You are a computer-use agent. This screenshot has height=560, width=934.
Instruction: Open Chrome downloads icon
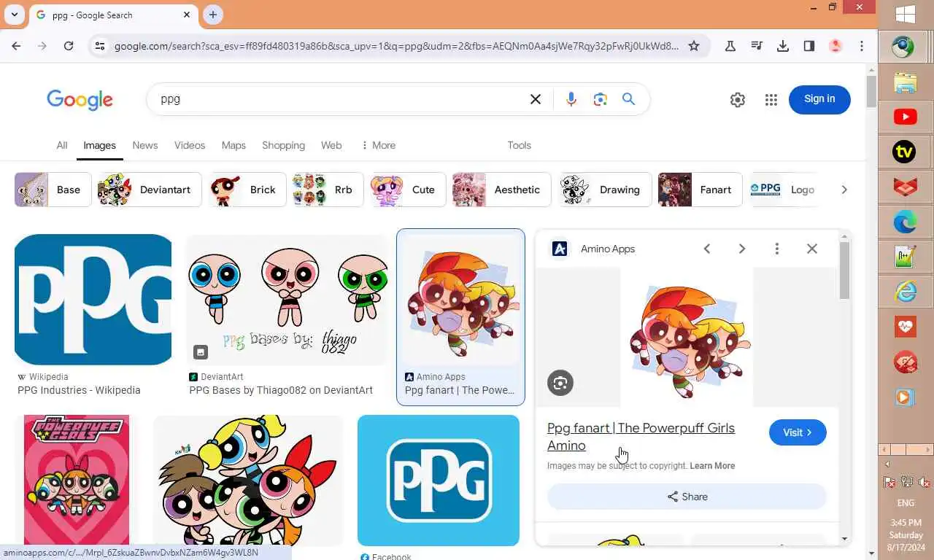[x=783, y=46]
